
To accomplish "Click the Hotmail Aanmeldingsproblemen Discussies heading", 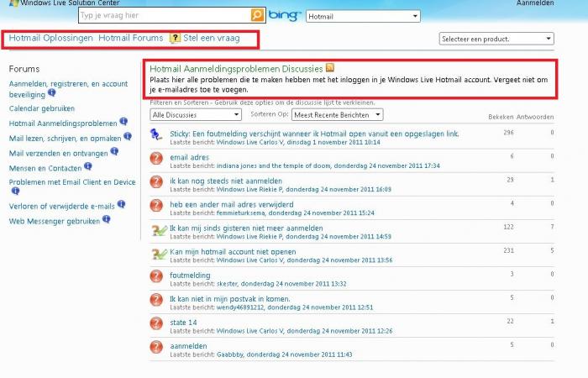I will pyautogui.click(x=236, y=69).
